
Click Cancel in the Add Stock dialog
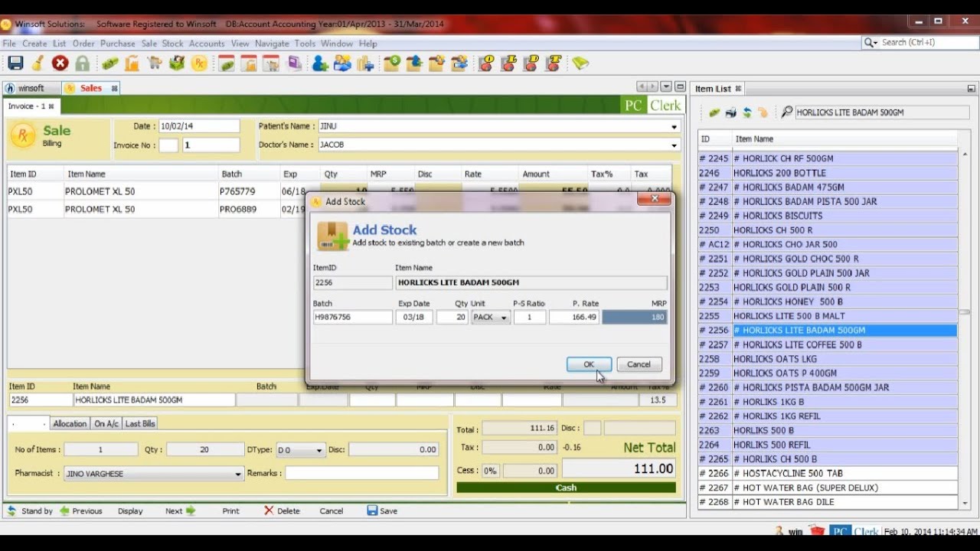[x=639, y=364]
